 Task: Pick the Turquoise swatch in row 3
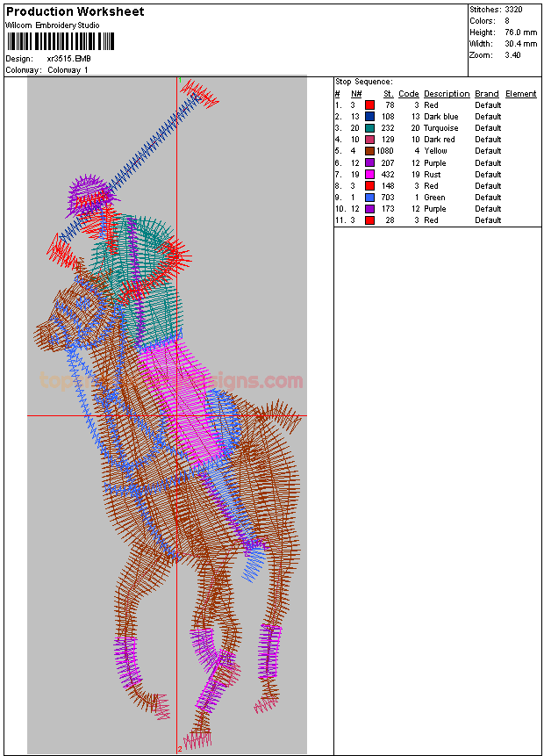[x=369, y=128]
